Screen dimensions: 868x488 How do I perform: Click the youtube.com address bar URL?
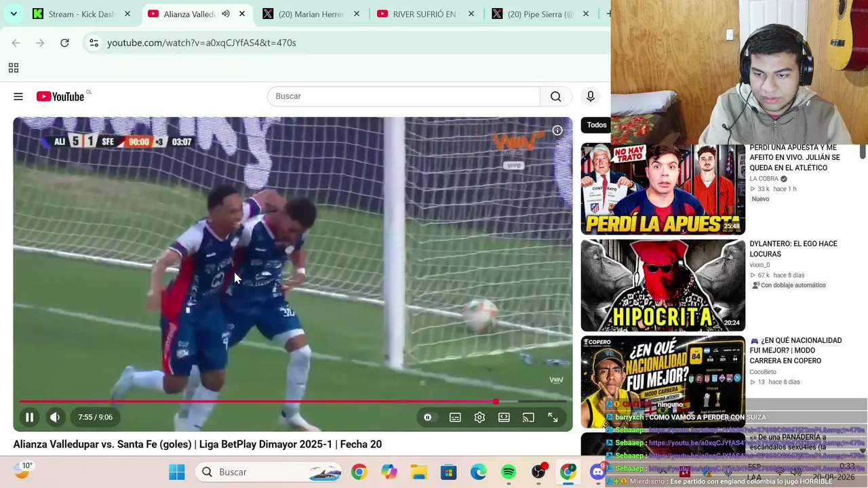point(201,43)
